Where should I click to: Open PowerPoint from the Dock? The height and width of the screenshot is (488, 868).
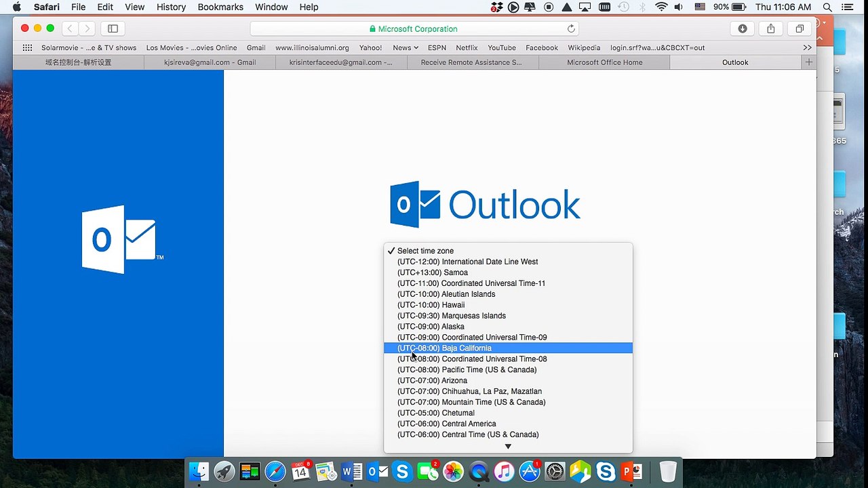[631, 471]
